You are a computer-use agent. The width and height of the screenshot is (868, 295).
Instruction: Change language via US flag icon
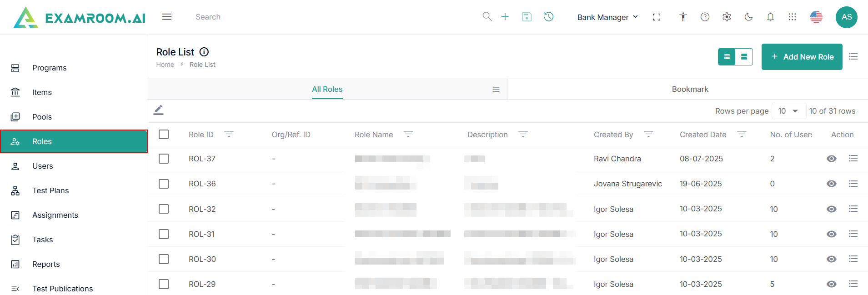click(816, 17)
